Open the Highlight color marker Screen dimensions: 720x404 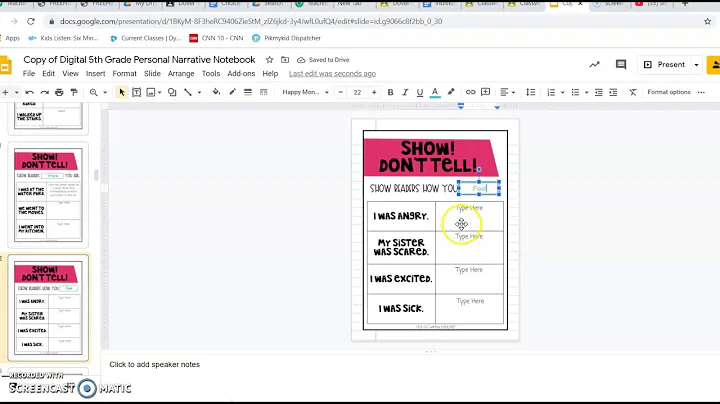[451, 92]
